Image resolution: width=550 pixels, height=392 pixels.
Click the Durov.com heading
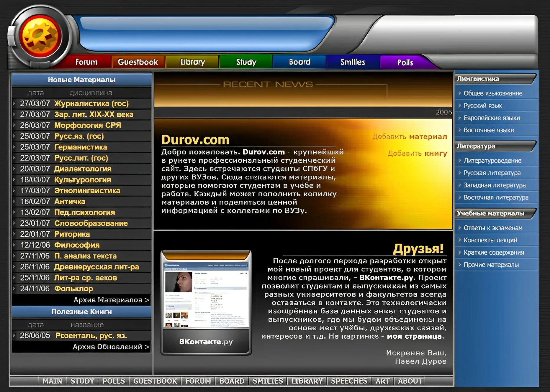pyautogui.click(x=195, y=140)
